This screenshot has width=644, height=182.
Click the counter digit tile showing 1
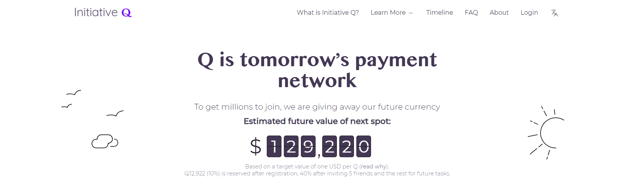tap(274, 146)
